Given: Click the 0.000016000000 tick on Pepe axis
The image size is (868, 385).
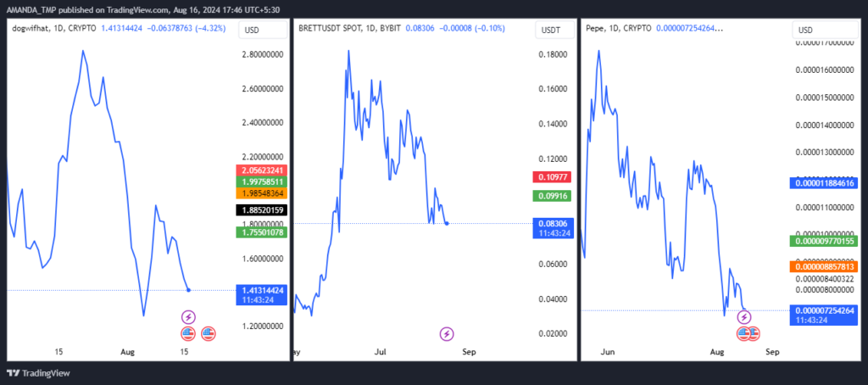Looking at the screenshot, I should (x=825, y=70).
